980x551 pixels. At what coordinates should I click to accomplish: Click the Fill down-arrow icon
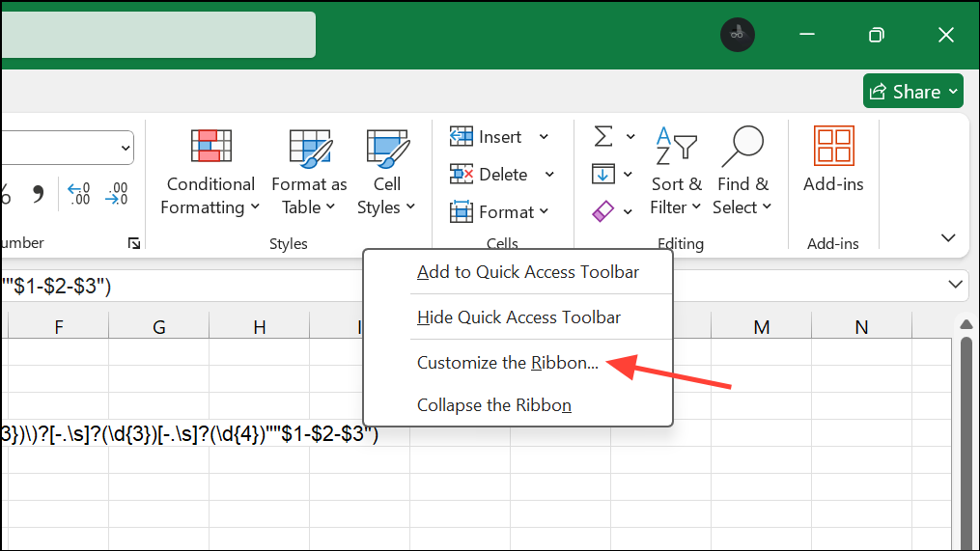[x=603, y=175]
